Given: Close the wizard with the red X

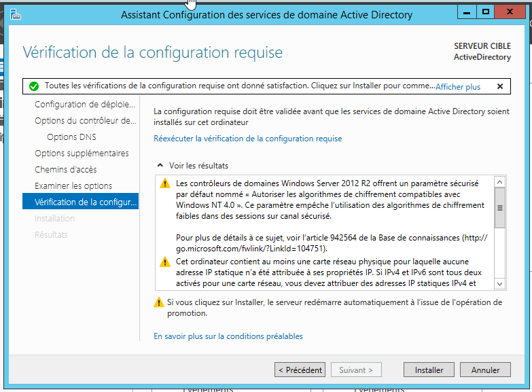Looking at the screenshot, I should [x=510, y=12].
